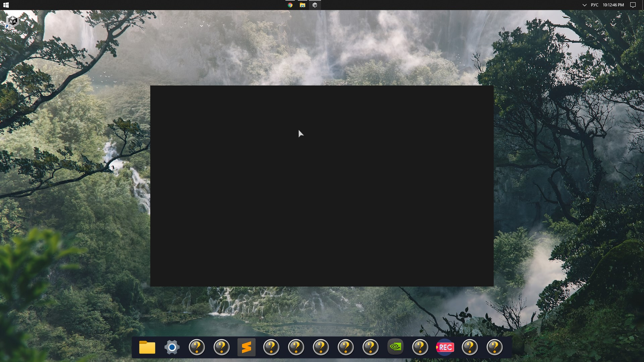Click the red REC recorder dock icon

(445, 347)
